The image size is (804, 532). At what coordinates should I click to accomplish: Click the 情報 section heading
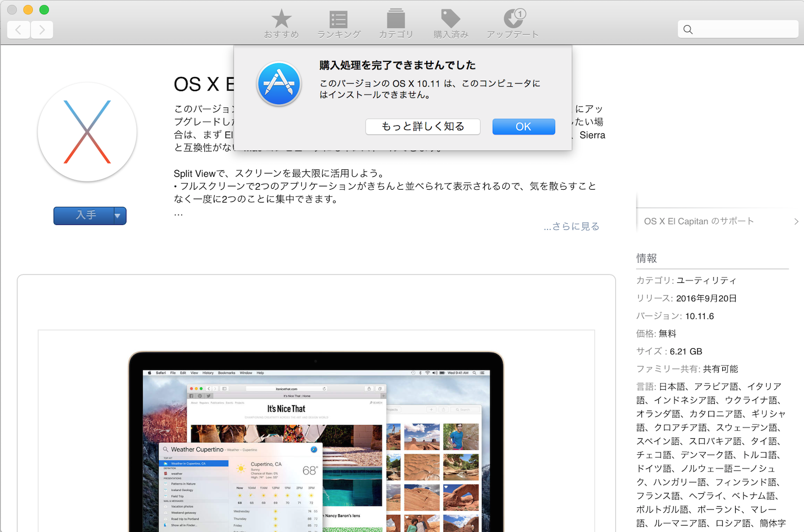647,258
